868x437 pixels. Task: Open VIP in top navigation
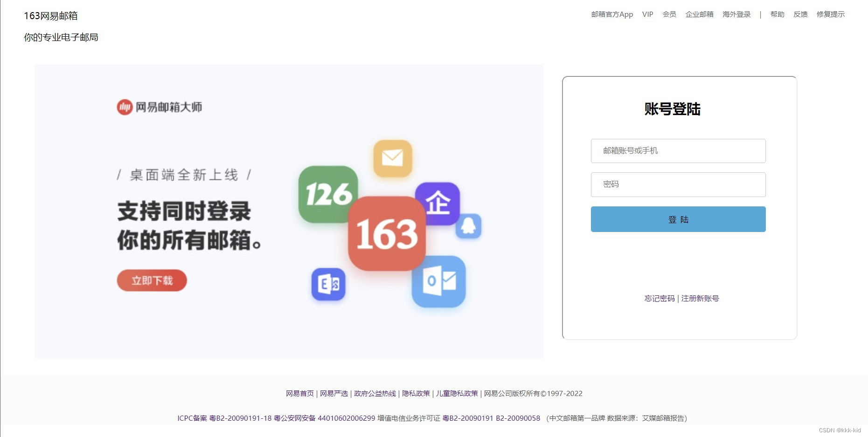point(647,14)
